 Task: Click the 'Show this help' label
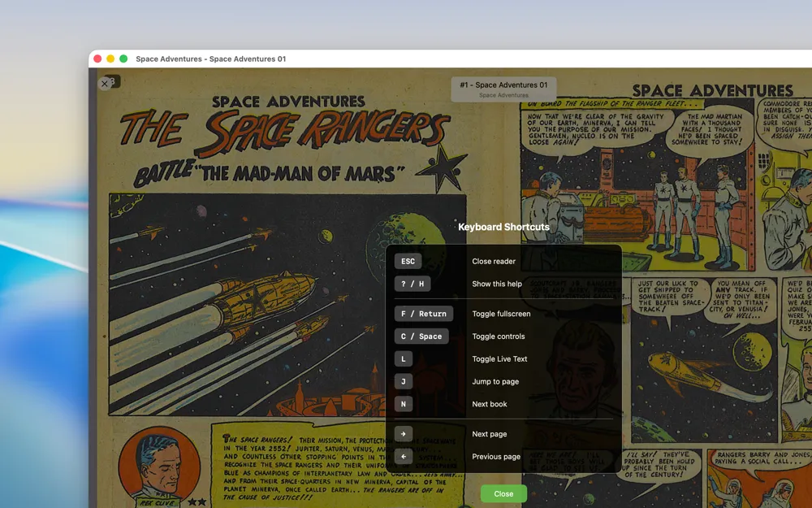pos(497,284)
